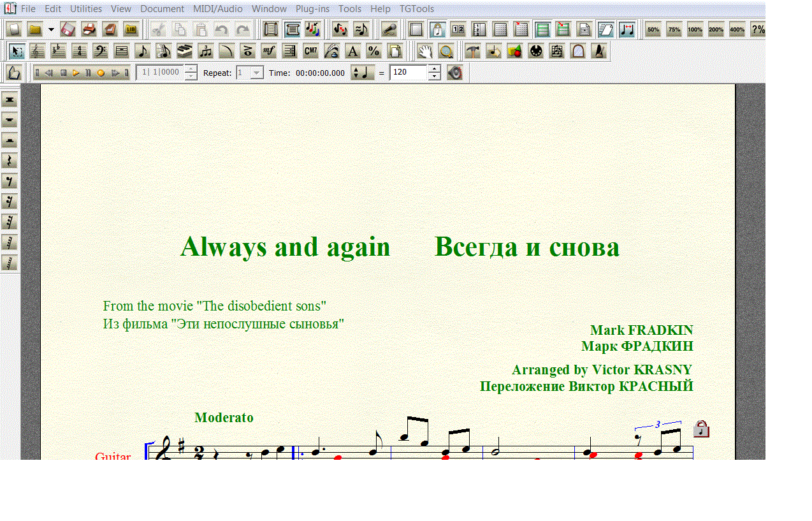Open the Utilities menu
Screen dimensions: 812x521
tap(86, 9)
